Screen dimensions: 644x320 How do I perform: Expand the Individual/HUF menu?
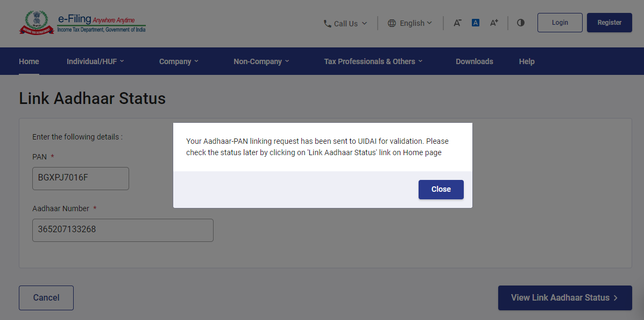95,61
